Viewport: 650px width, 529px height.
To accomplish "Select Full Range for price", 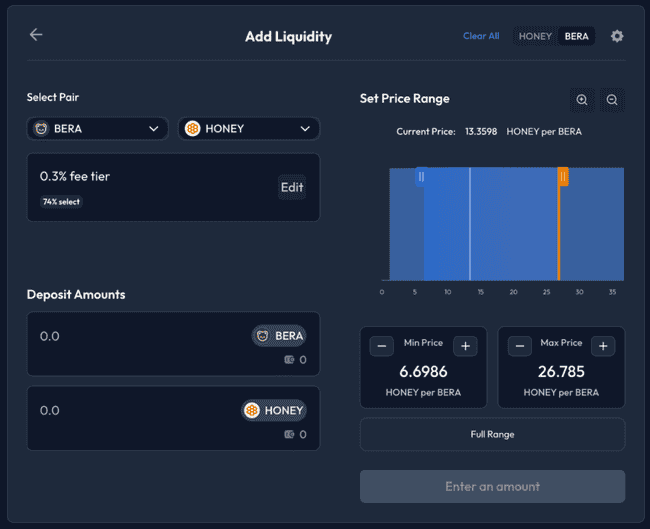I will 492,434.
